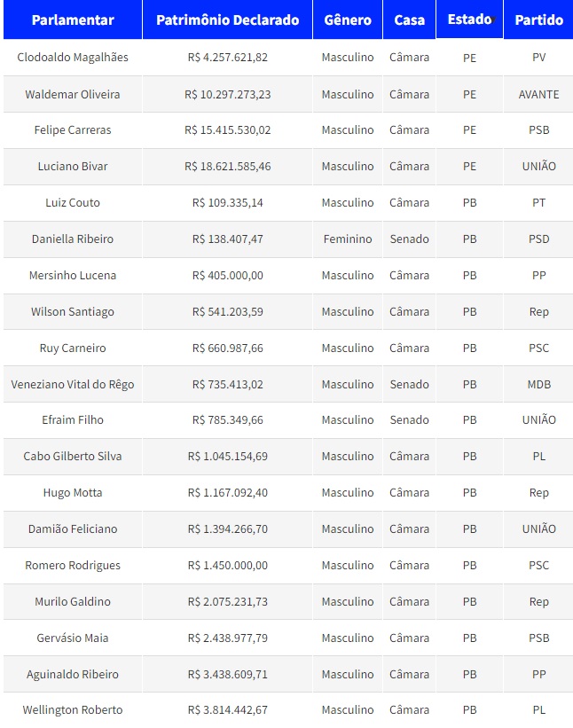Select the Cabo Gilberto Silva name cell

tap(73, 456)
